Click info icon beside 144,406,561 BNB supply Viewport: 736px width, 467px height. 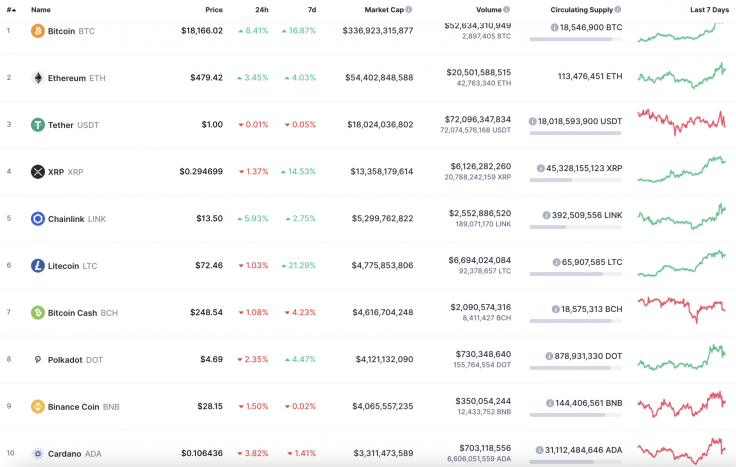point(550,403)
